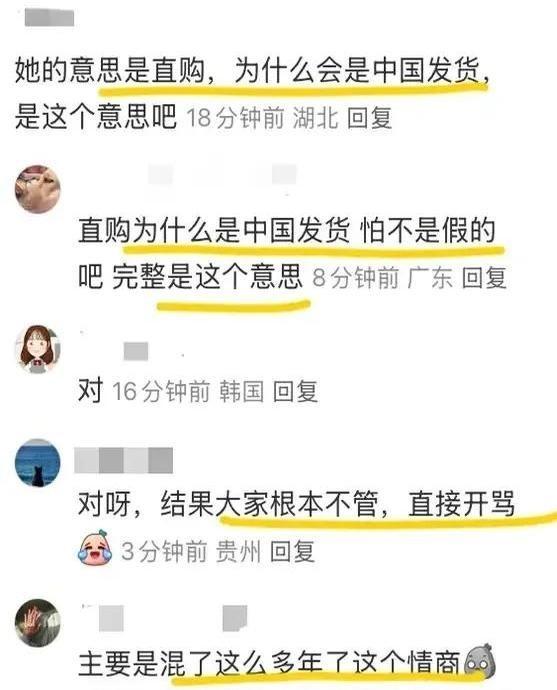
Task: Open the blurred username above 直购为什么 comment
Action: [x=222, y=175]
